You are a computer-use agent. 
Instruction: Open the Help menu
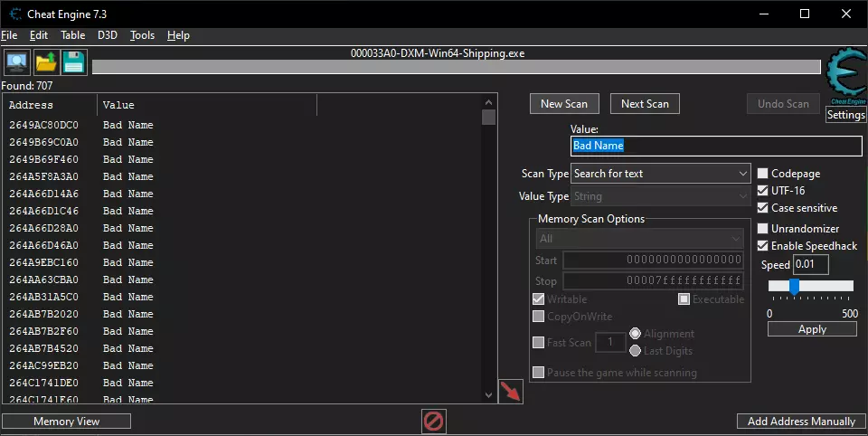click(178, 35)
